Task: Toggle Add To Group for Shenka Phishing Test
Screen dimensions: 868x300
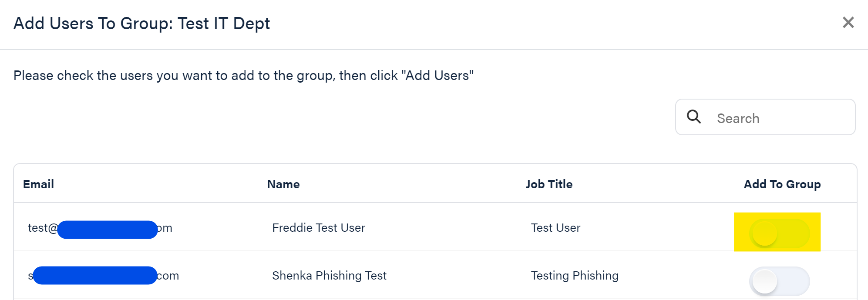Action: click(779, 281)
